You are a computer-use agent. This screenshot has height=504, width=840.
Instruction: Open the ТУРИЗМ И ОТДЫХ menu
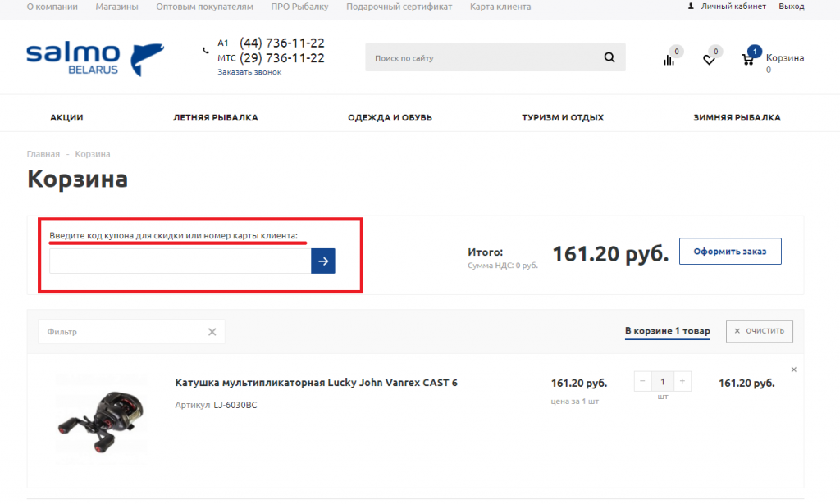click(x=563, y=117)
